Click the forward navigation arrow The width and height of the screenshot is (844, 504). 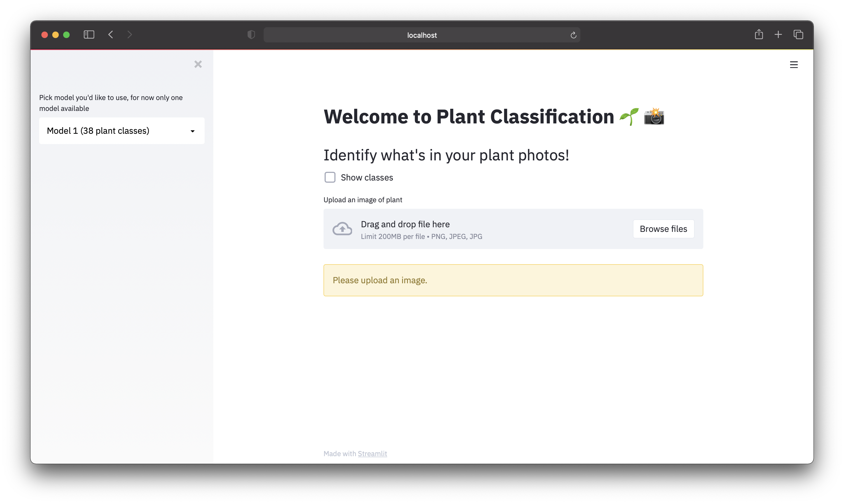click(x=130, y=35)
